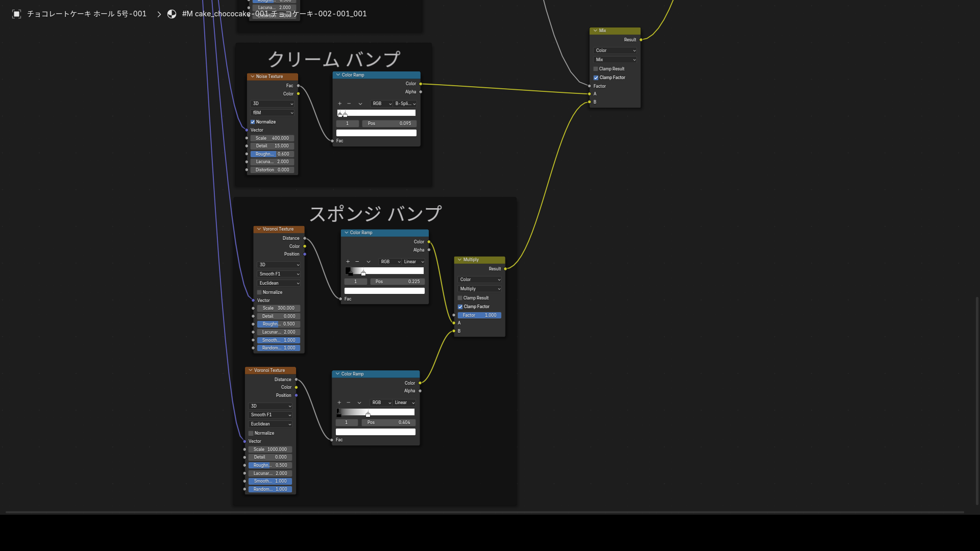
Task: Enable Clamp Result on the Mix node
Action: point(596,69)
